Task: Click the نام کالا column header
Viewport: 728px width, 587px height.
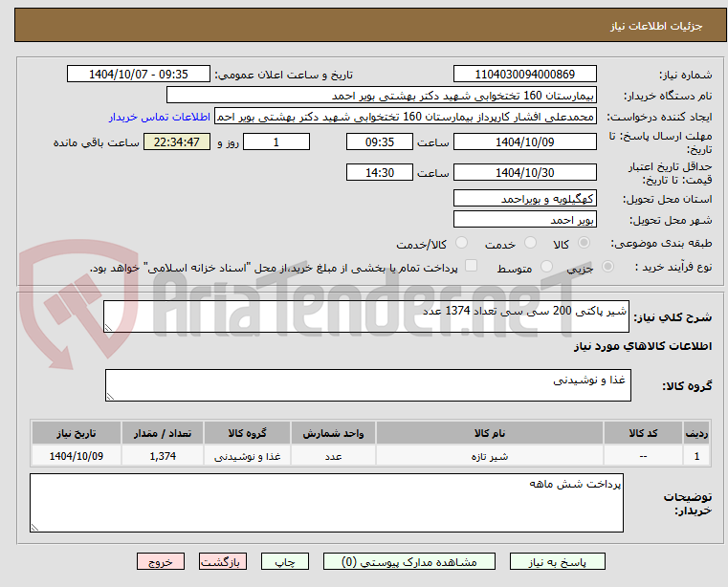Action: 490,433
